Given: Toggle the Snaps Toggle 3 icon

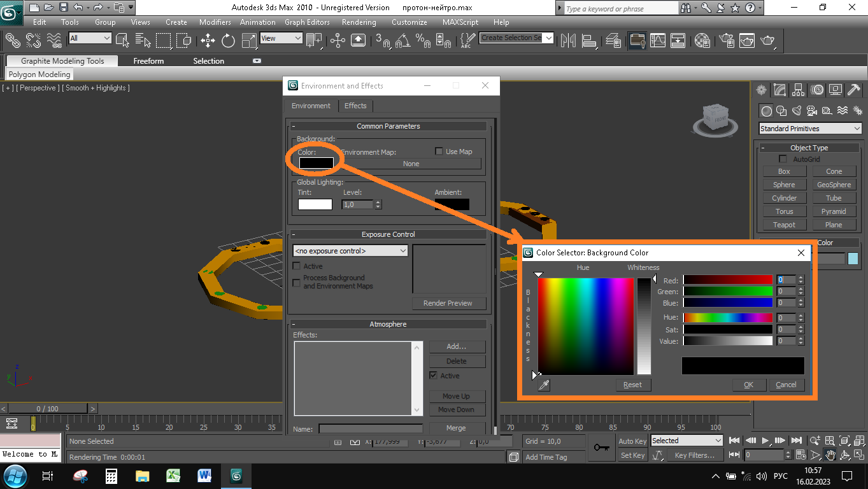Looking at the screenshot, I should (x=383, y=40).
